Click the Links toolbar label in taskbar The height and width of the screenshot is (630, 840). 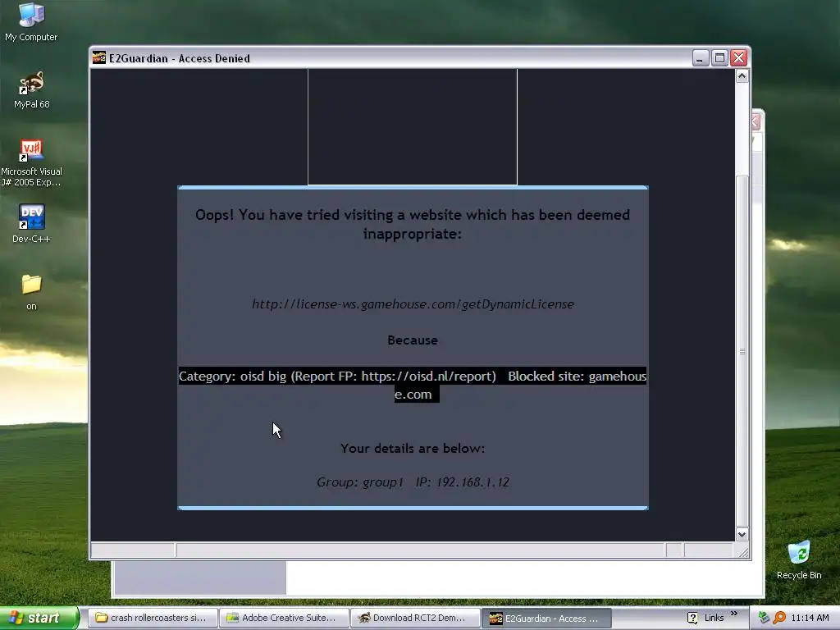tap(714, 618)
